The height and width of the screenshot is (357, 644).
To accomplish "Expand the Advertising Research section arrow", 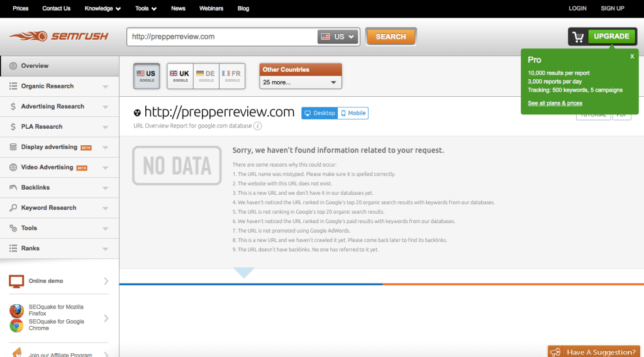I will [106, 107].
